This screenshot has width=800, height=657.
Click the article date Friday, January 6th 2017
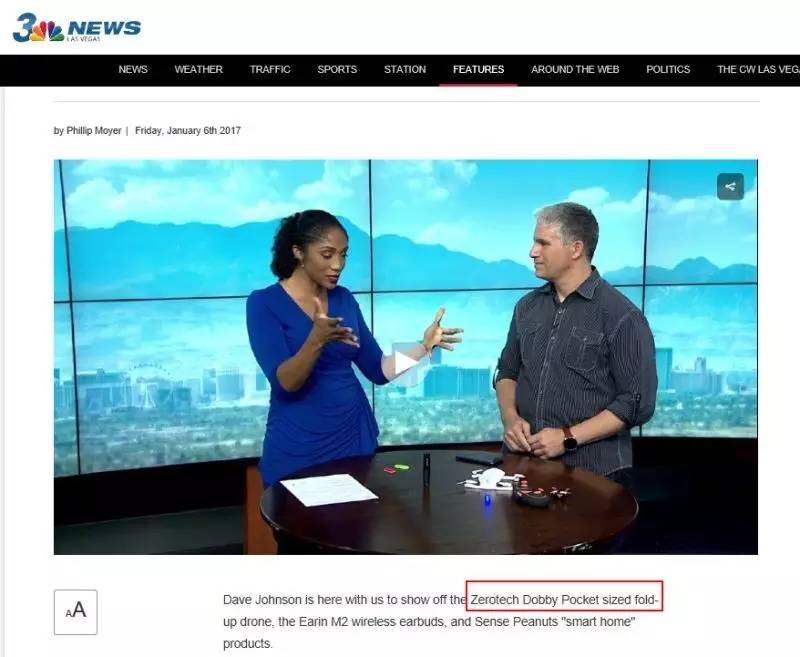[x=187, y=131]
